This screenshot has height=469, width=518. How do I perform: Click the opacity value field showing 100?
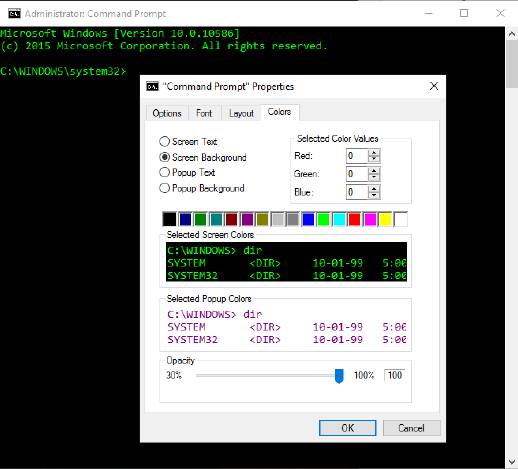coord(395,375)
